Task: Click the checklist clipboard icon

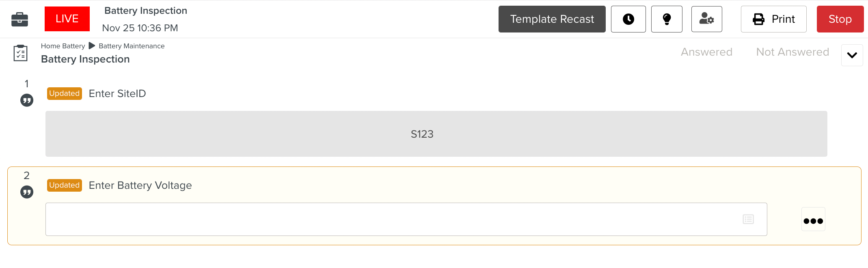Action: (20, 53)
